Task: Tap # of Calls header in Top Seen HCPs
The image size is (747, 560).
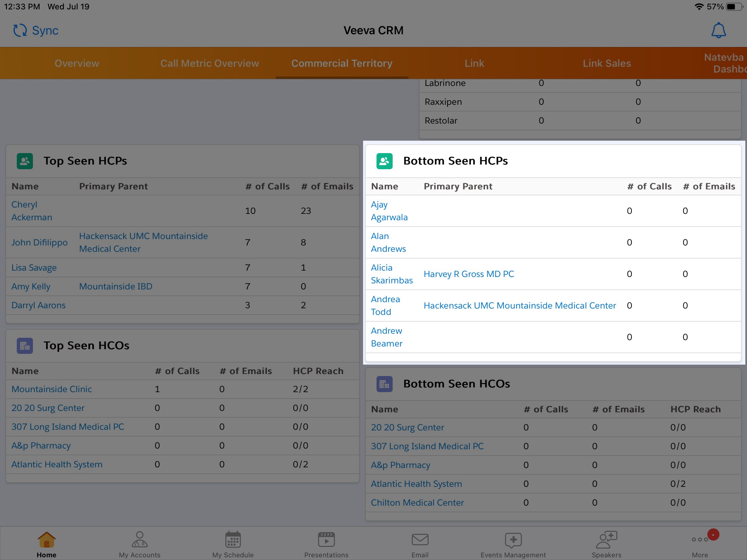Action: pos(267,186)
